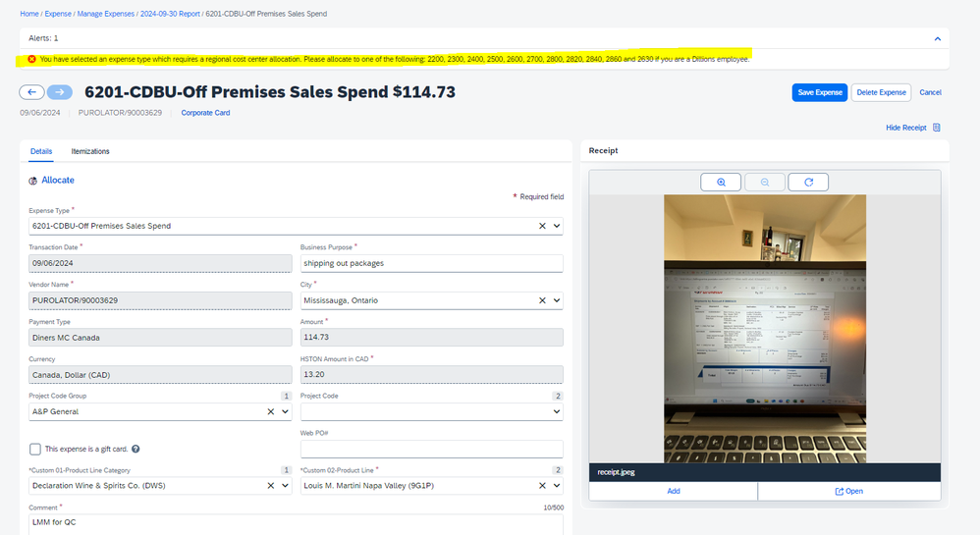Image resolution: width=980 pixels, height=535 pixels.
Task: Open the Allocate link
Action: point(58,180)
